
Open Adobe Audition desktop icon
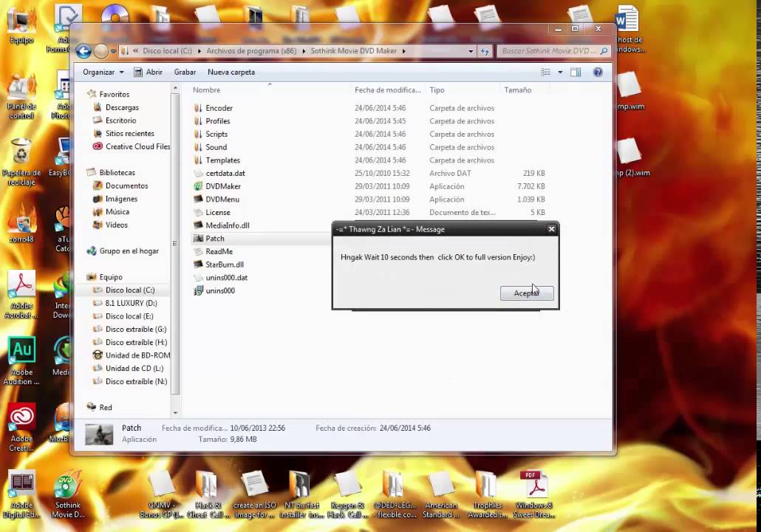coord(21,361)
